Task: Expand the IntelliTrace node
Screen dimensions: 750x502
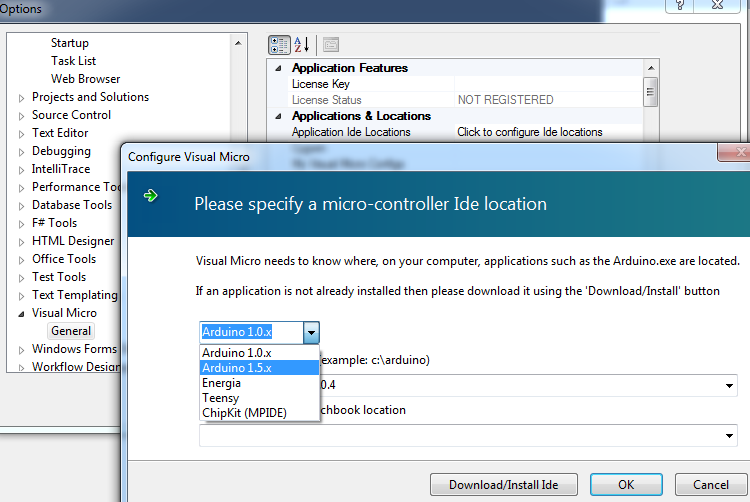Action: click(x=21, y=170)
